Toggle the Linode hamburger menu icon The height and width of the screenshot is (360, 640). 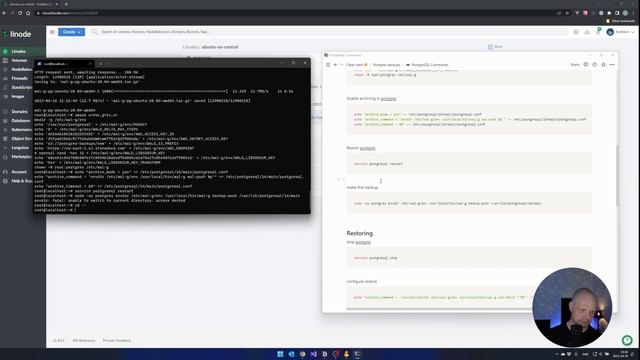(52, 32)
